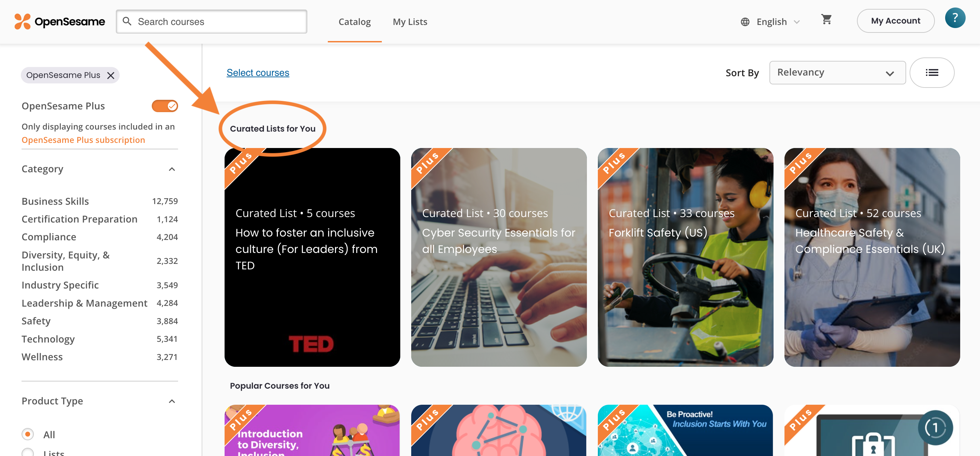Click the Select courses link

[257, 73]
